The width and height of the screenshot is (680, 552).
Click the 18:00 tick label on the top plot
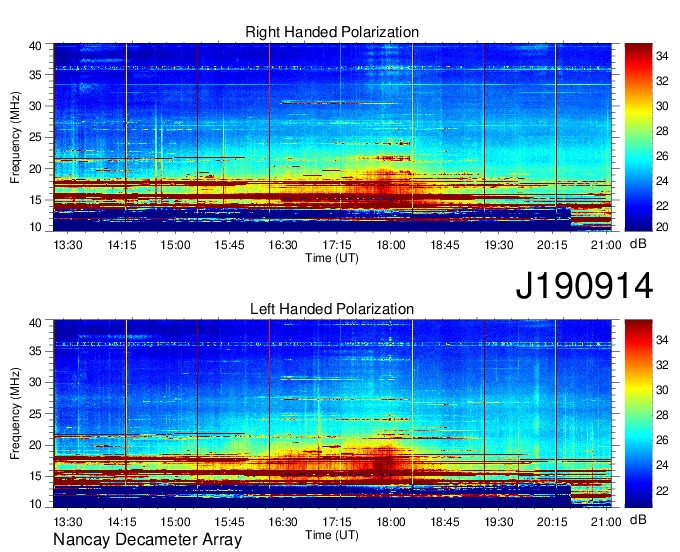tap(390, 245)
